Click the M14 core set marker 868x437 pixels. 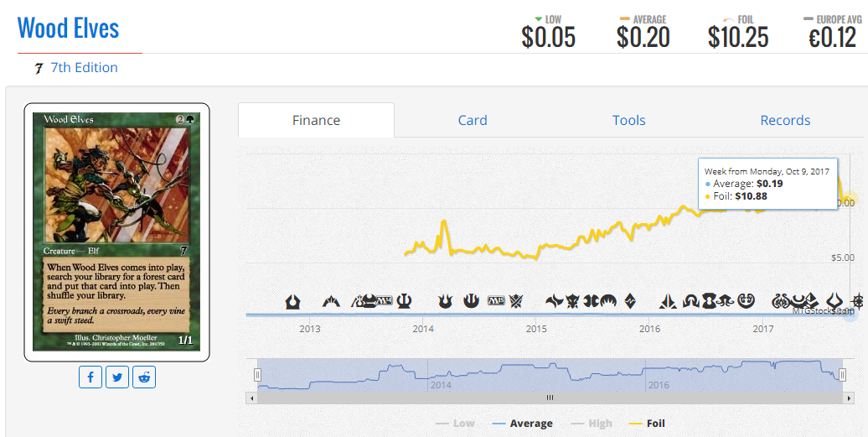(x=385, y=301)
